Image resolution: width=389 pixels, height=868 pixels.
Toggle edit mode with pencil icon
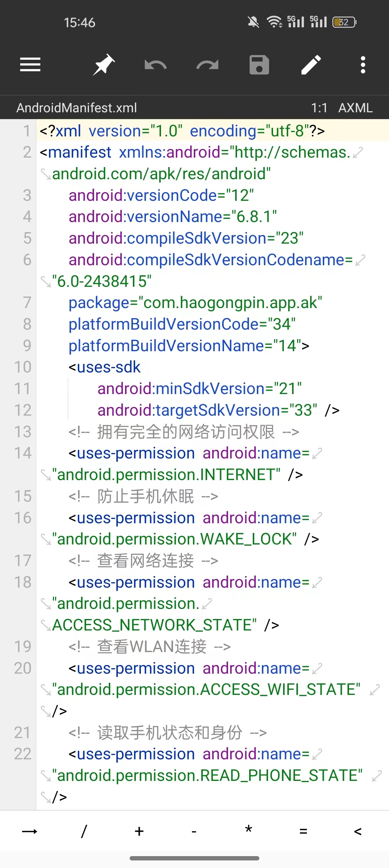311,65
